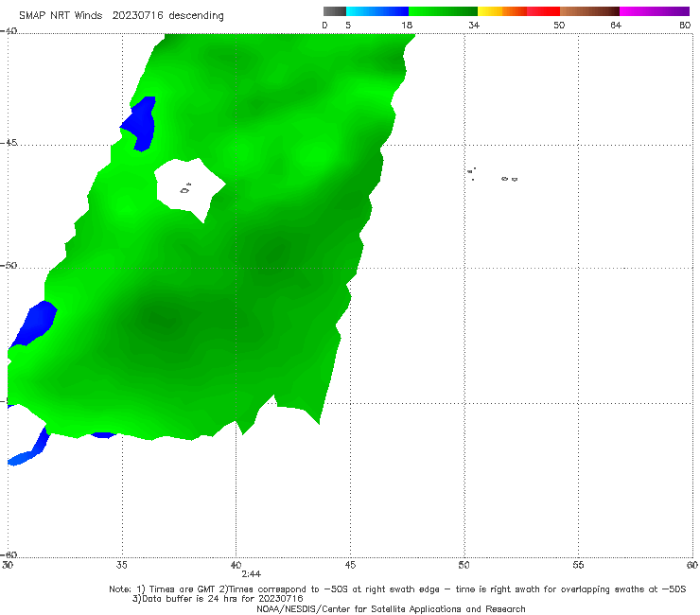Click the note line starting 'Note: 1) Times are GMT'
Image resolution: width=700 pixels, height=615 pixels.
tap(397, 589)
